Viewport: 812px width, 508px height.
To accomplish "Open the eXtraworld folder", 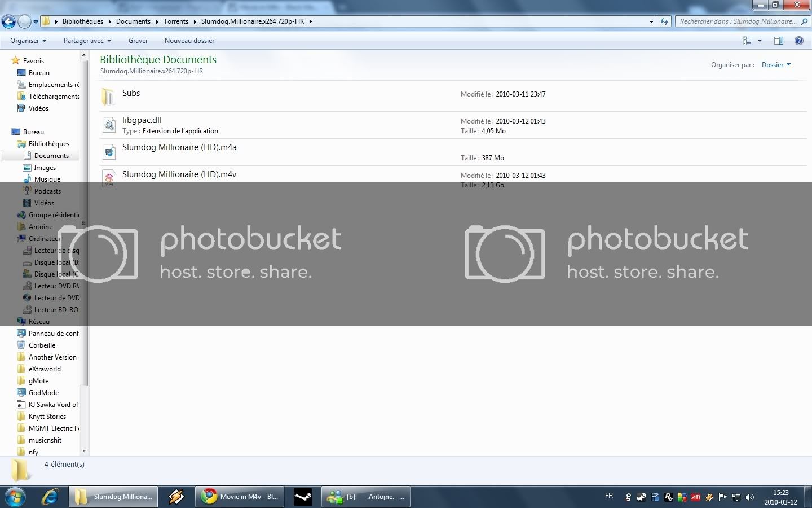I will pyautogui.click(x=45, y=369).
